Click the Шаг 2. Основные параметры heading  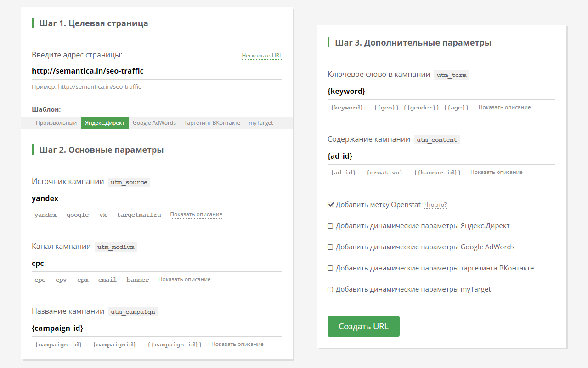click(x=102, y=150)
